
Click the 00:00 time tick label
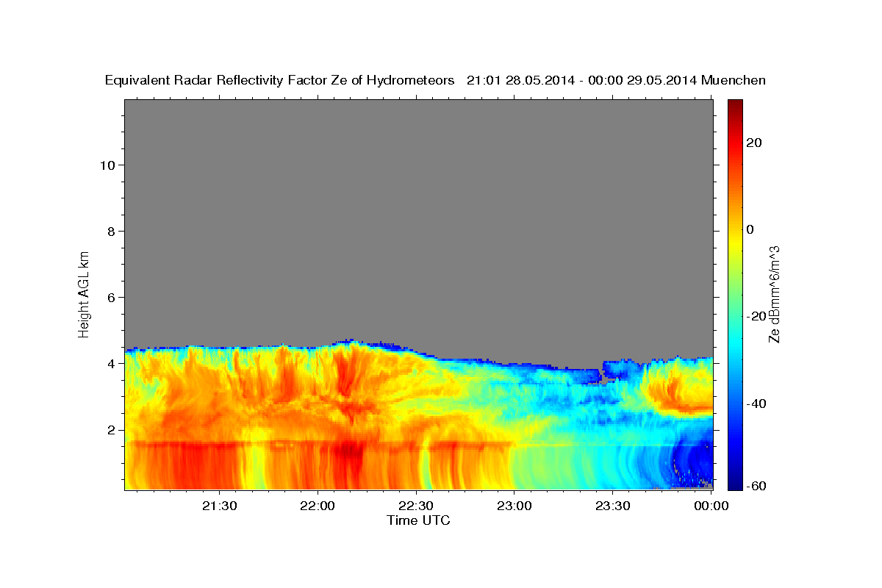[x=710, y=506]
